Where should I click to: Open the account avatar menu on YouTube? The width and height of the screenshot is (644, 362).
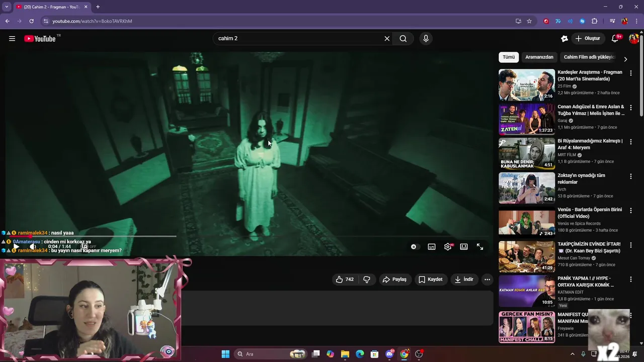tap(634, 39)
